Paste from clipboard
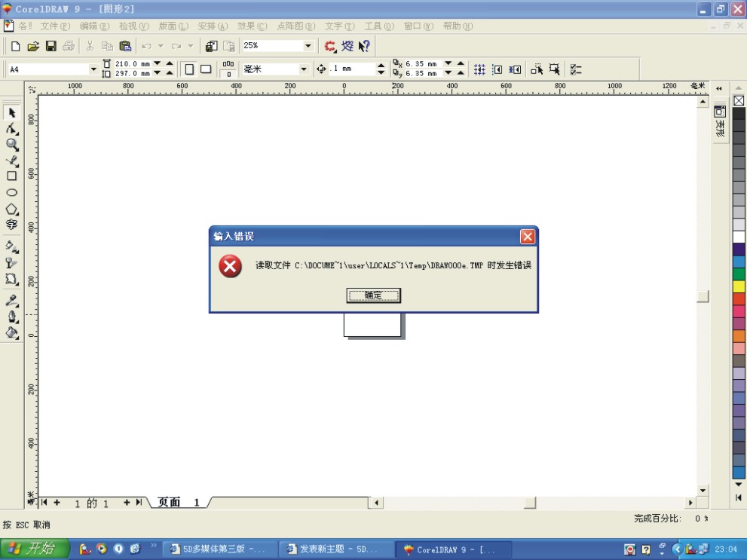The height and width of the screenshot is (560, 747). click(x=125, y=46)
